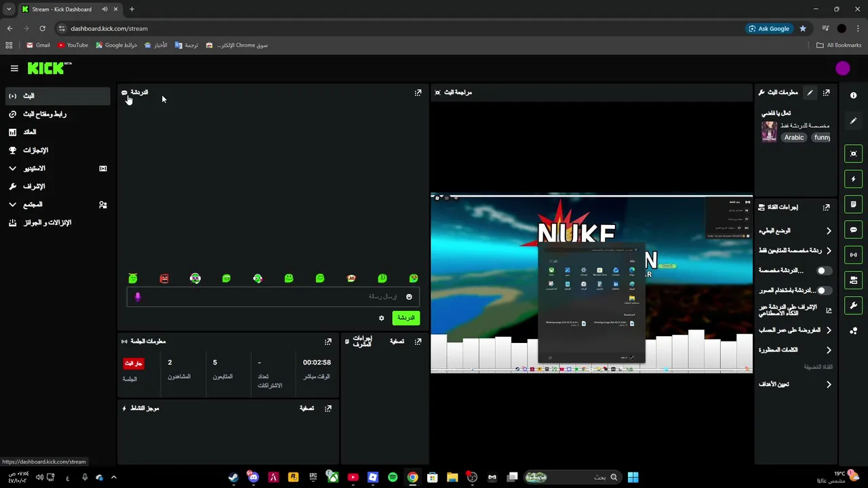Open the Gmail bookmark
Image resolution: width=868 pixels, height=488 pixels.
click(x=38, y=45)
